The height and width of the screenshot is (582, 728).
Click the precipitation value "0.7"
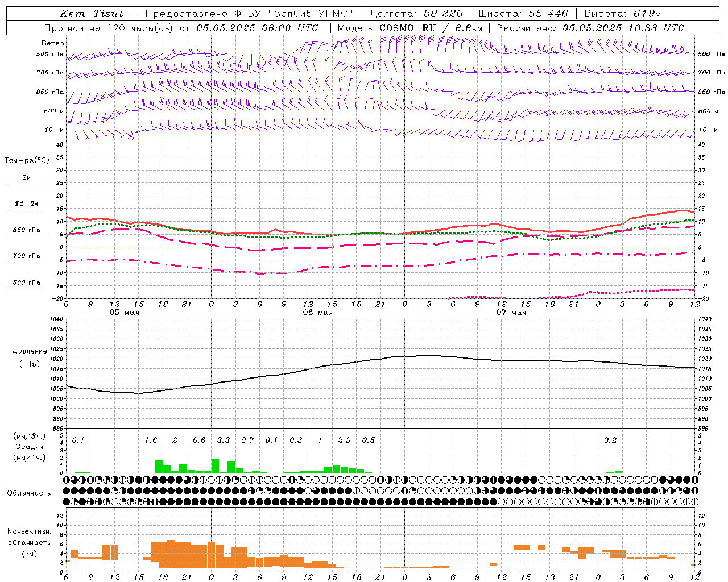247,440
